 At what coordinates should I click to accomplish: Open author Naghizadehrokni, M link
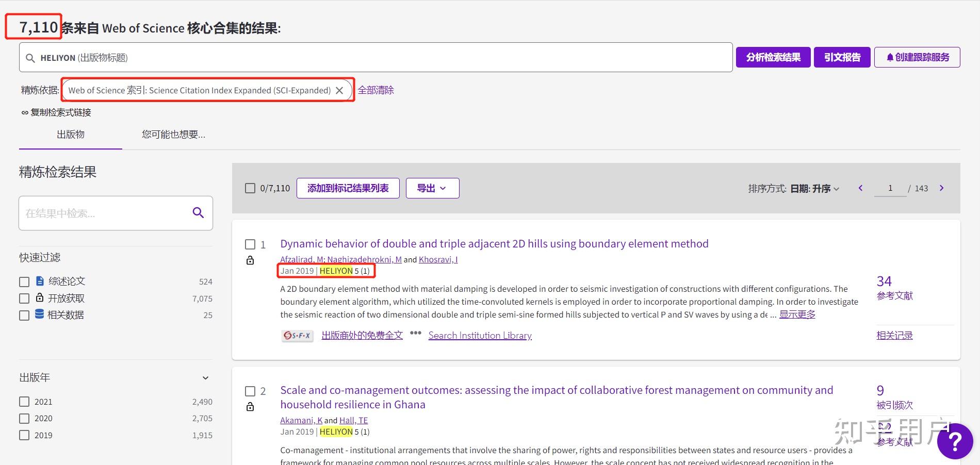click(364, 259)
